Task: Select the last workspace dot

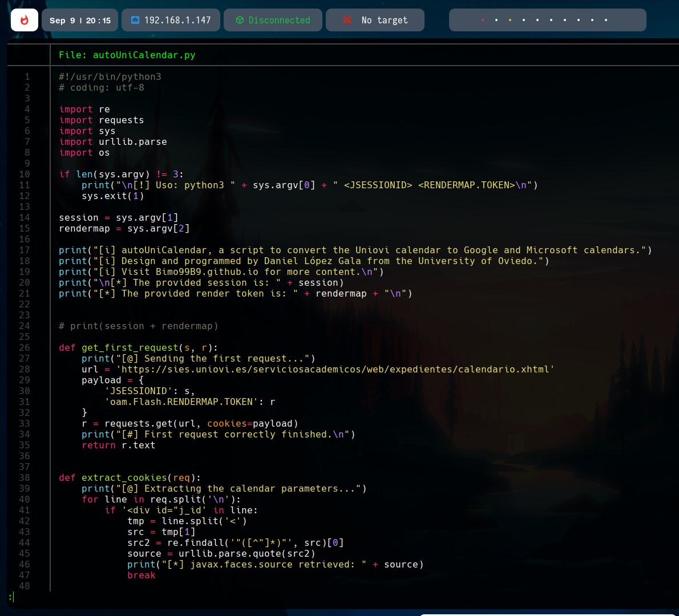Action: 606,20
